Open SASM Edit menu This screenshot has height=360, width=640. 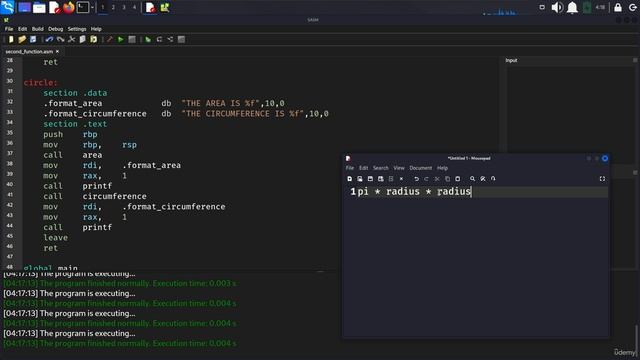(22, 29)
